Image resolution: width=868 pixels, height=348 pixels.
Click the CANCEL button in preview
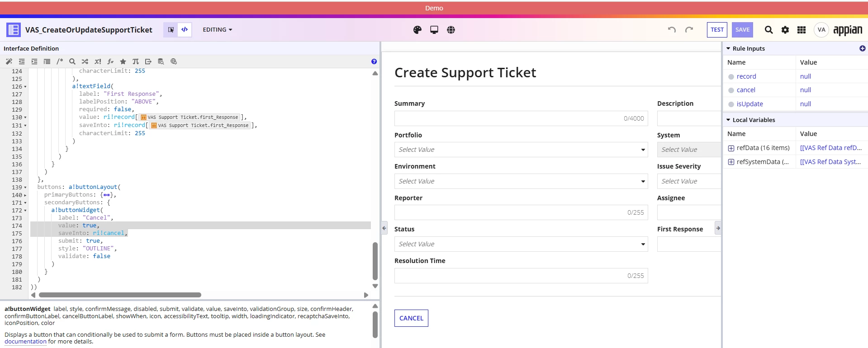[x=411, y=318]
